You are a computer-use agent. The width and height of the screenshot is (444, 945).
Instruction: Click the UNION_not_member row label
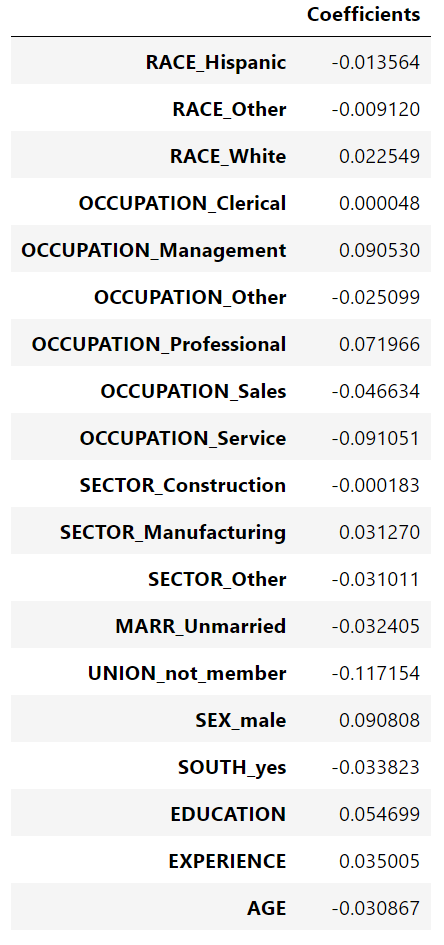point(187,673)
